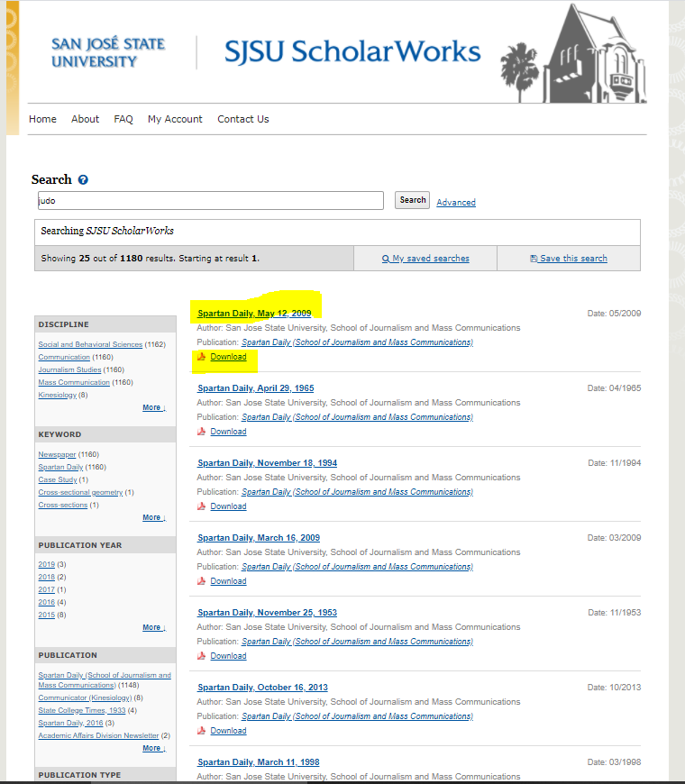Open My Account menu item
Screen dimensions: 685x784
[175, 119]
